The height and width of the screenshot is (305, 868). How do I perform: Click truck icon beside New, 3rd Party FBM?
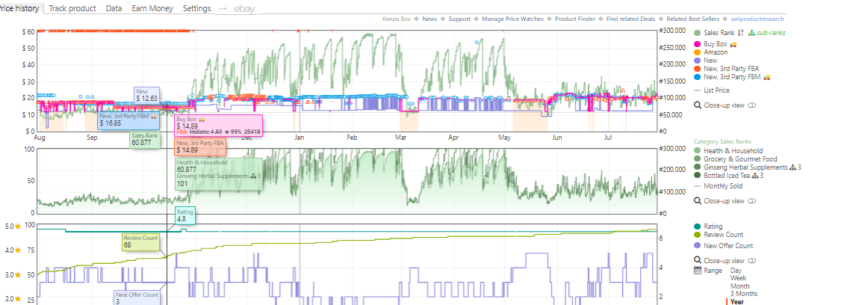point(767,77)
